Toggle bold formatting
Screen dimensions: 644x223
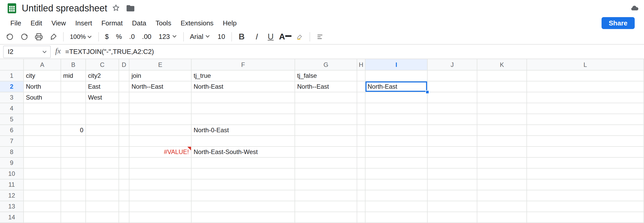(242, 37)
